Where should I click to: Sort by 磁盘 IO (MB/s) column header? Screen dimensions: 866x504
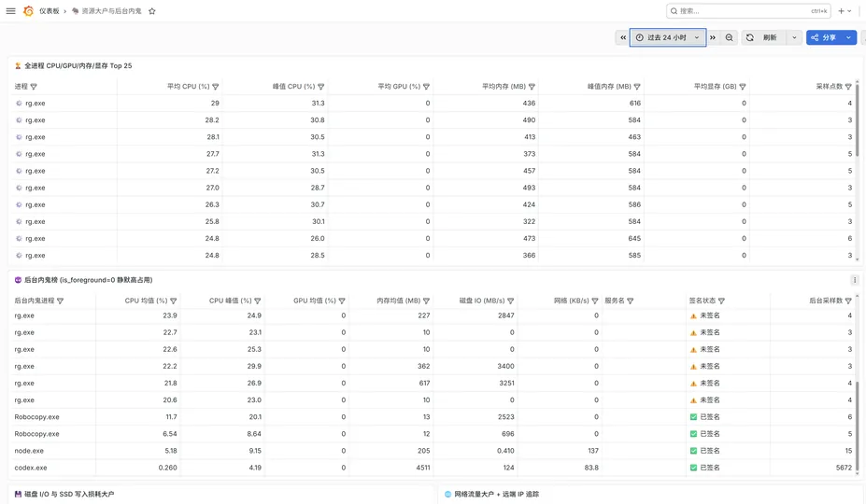(482, 301)
